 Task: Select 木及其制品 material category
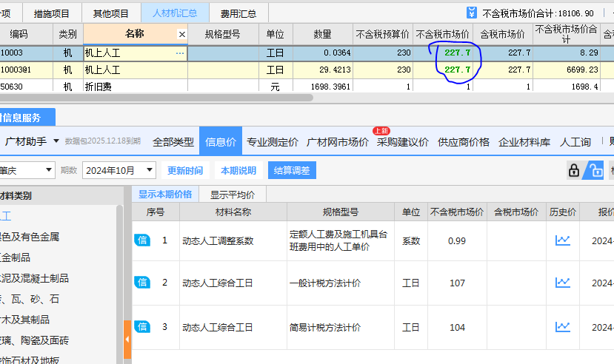[x=24, y=320]
